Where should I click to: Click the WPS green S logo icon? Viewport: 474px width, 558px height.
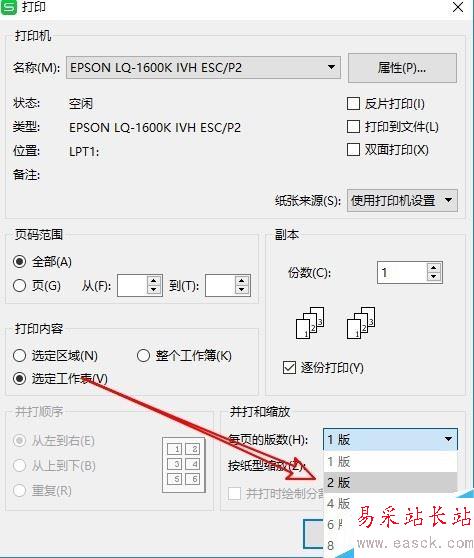pos(9,6)
